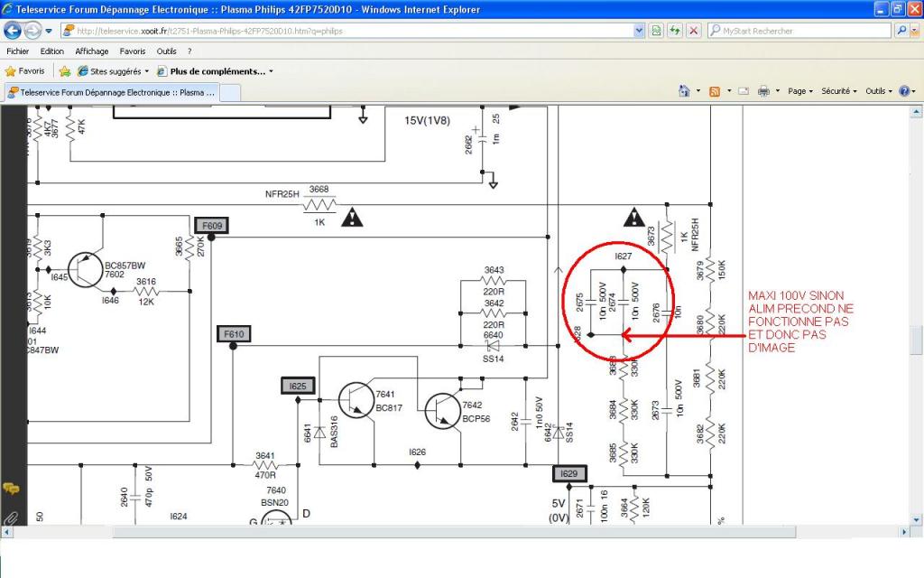Go back with the browser Back arrow
The width and height of the screenshot is (924, 578).
click(13, 30)
